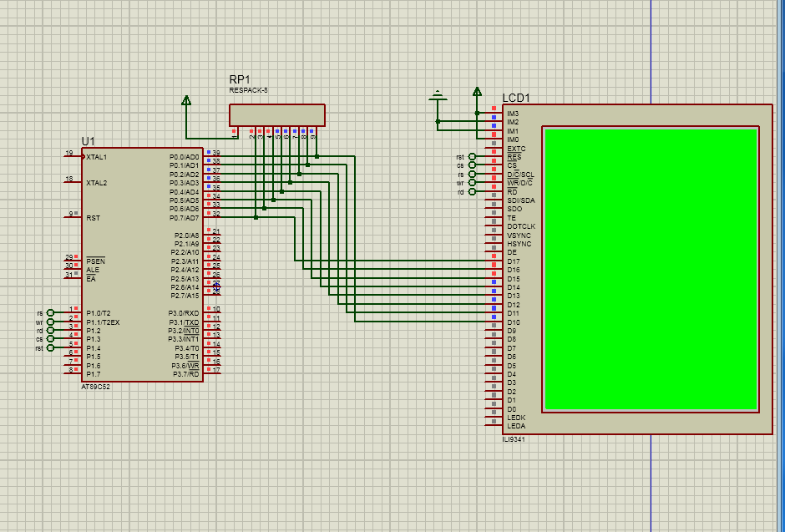The image size is (785, 532).
Task: Click the P3.2/INT0 pin label
Action: 184,331
